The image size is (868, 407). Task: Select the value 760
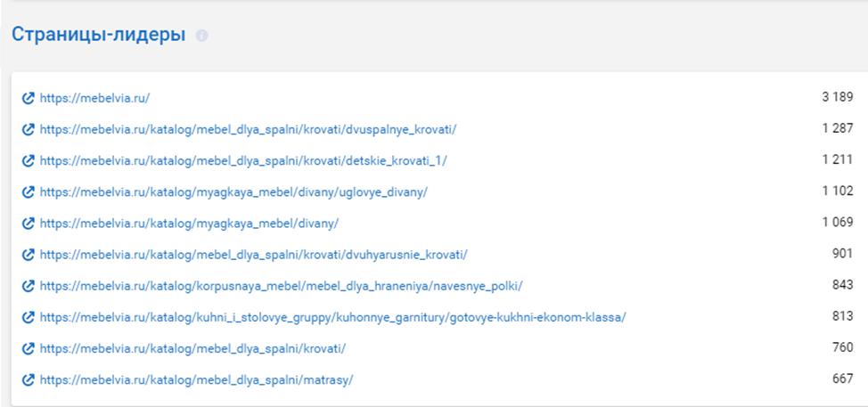click(x=842, y=348)
